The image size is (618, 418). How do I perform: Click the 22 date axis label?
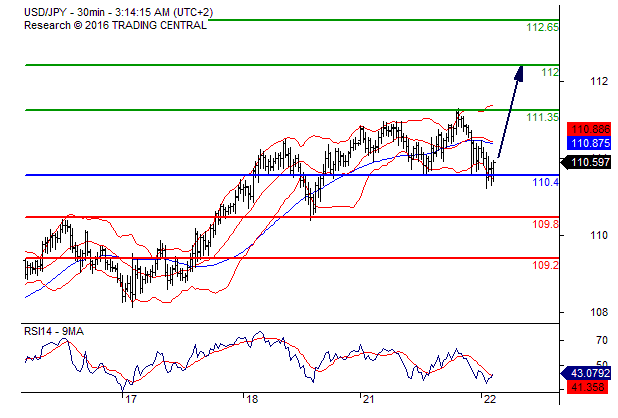tap(489, 399)
